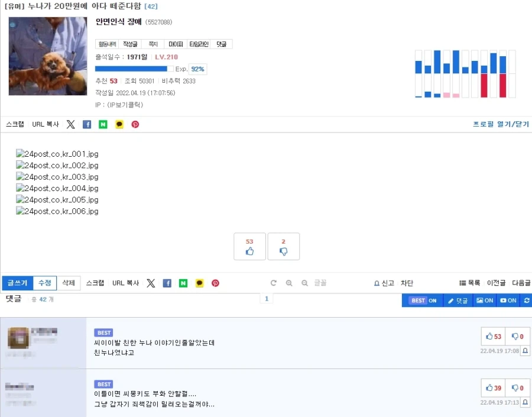532x417 pixels.
Task: Click Pinterest icon in bottom toolbar
Action: (215, 283)
